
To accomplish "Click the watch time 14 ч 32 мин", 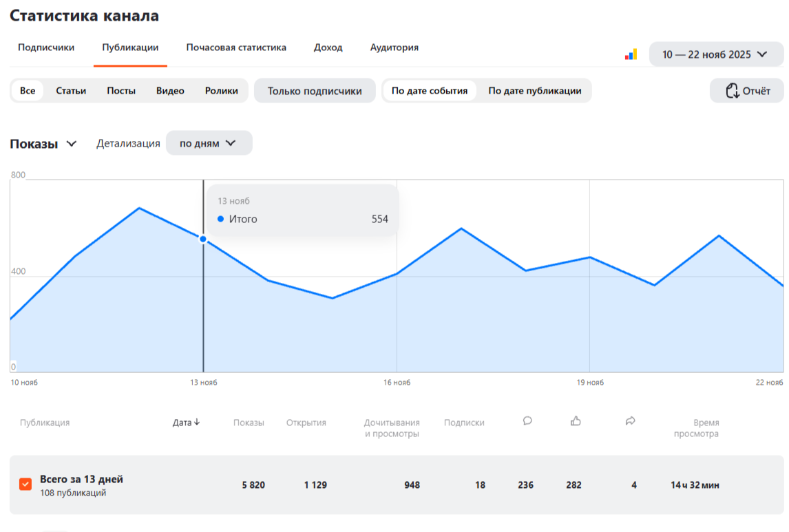I will coord(695,485).
